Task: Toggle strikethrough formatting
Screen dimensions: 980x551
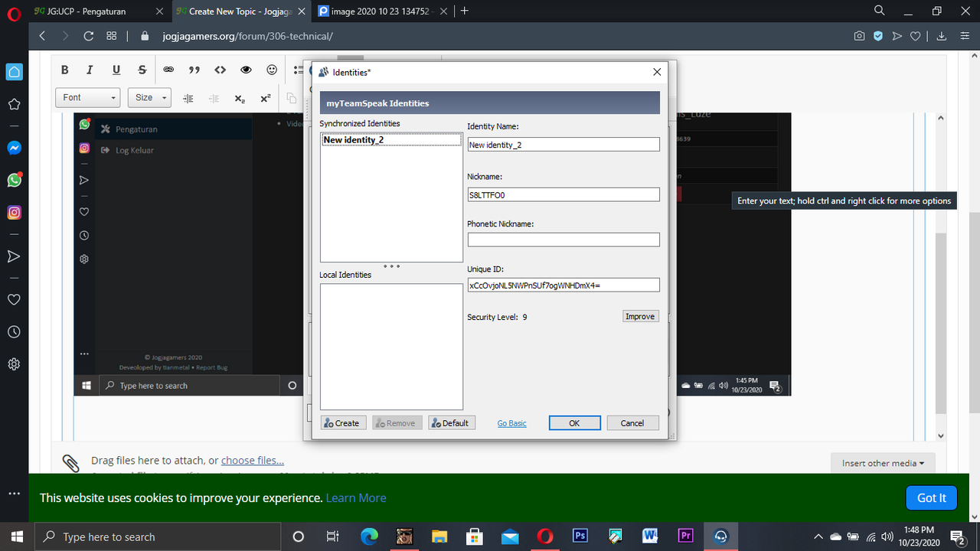Action: (x=142, y=70)
